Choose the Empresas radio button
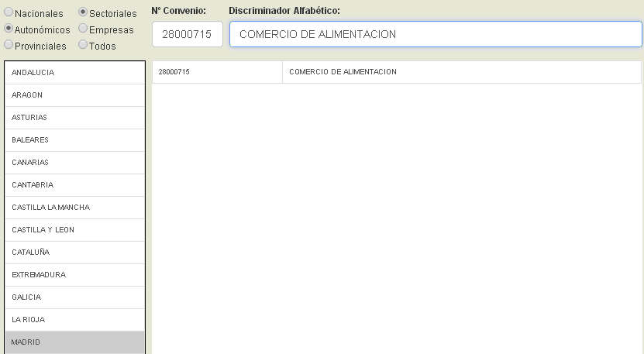This screenshot has width=644, height=354. [83, 29]
